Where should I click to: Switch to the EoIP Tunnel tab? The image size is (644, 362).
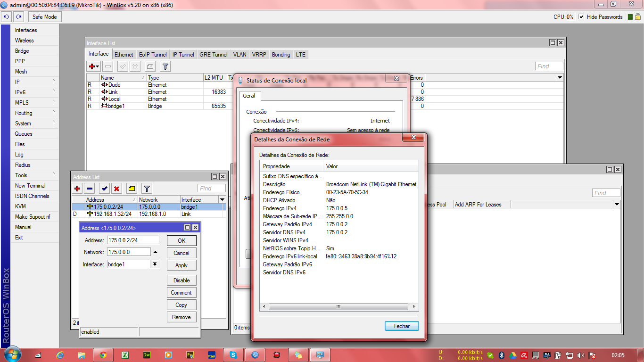pyautogui.click(x=153, y=55)
